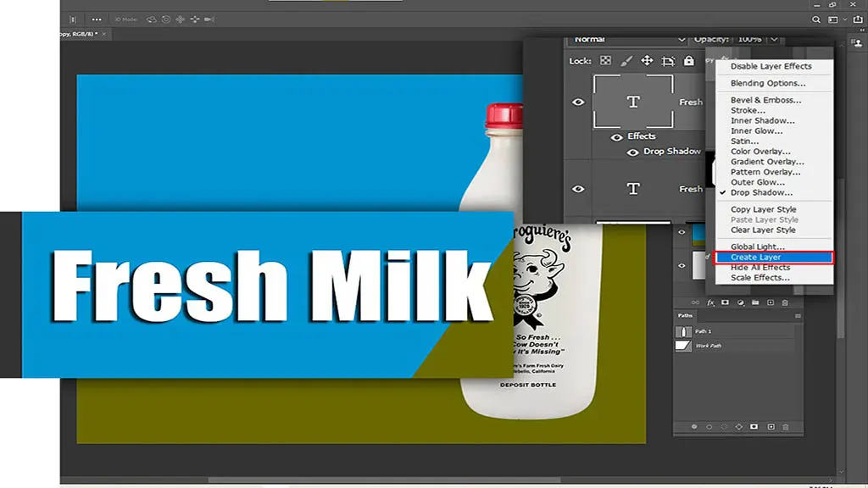Select Path 1 in the Paths panel

pos(735,331)
